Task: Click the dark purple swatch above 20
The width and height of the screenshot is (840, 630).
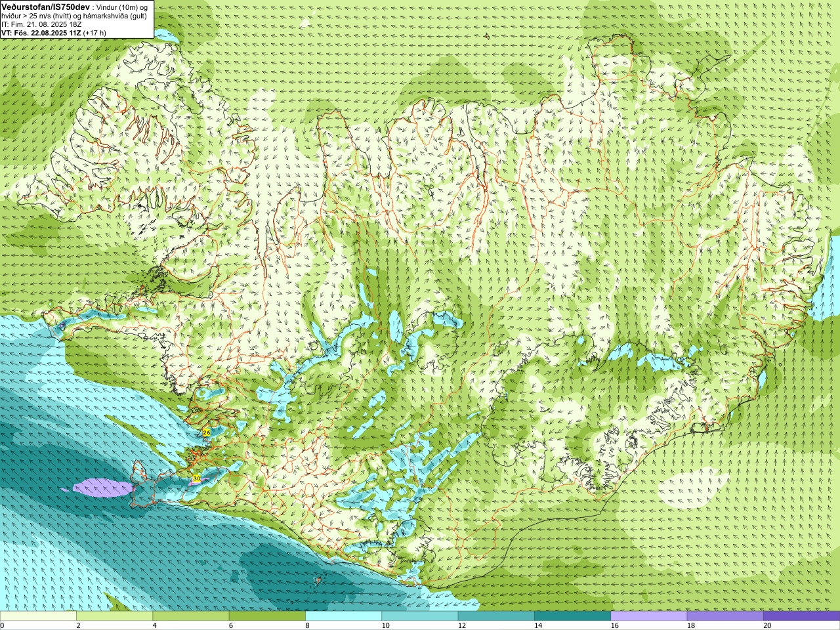Action: (801, 616)
